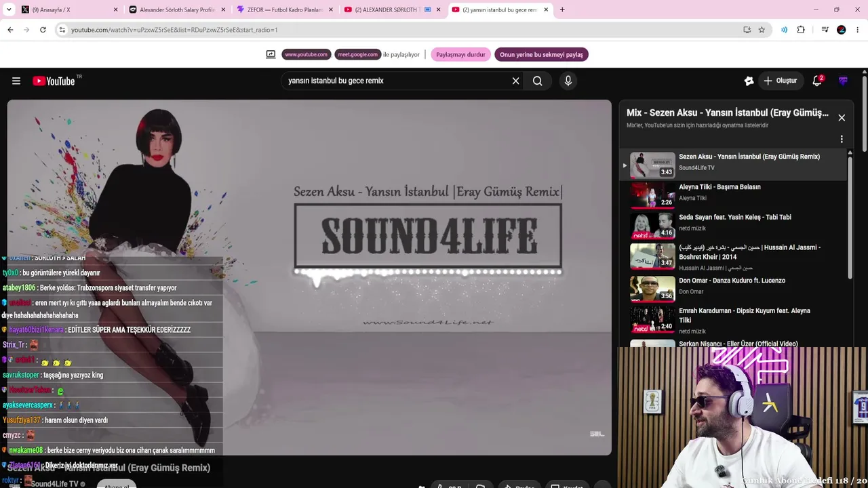Click the YouTube video player area
Screen dimensions: 868x488
[309, 277]
